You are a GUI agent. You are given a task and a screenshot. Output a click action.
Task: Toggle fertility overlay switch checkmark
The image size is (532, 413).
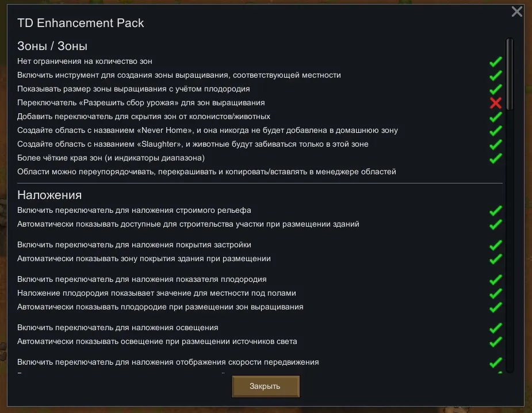pyautogui.click(x=495, y=280)
